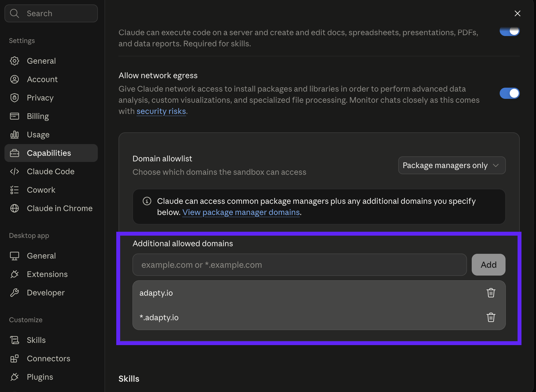Screen dimensions: 536x392
Task: Delete the adapty.io domain entry
Action: pos(491,293)
